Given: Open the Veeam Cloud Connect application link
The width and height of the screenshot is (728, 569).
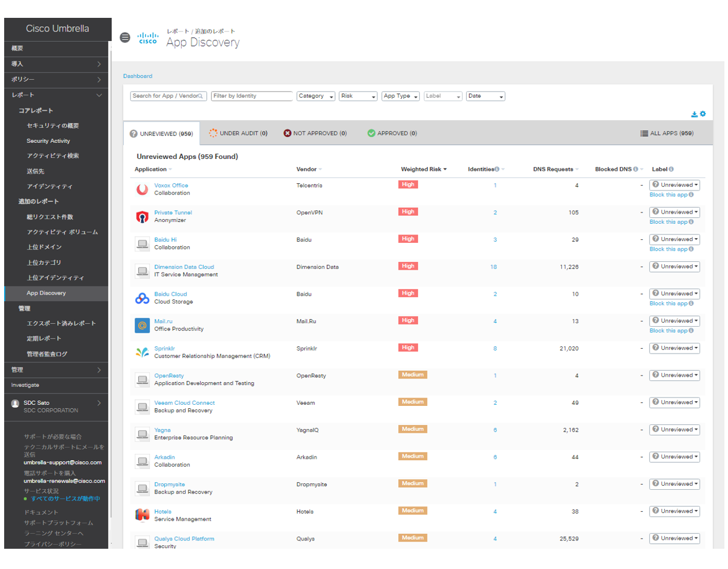Looking at the screenshot, I should [x=185, y=403].
